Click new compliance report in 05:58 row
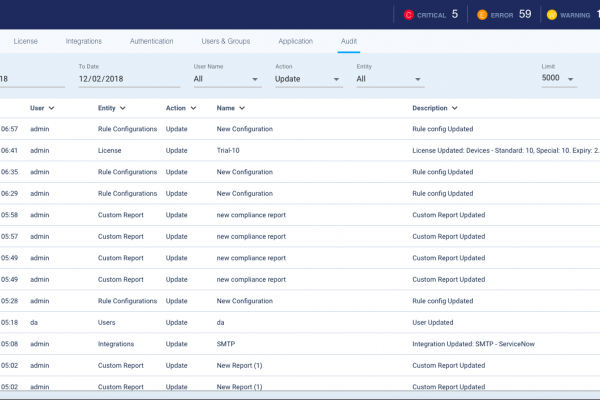 [251, 215]
